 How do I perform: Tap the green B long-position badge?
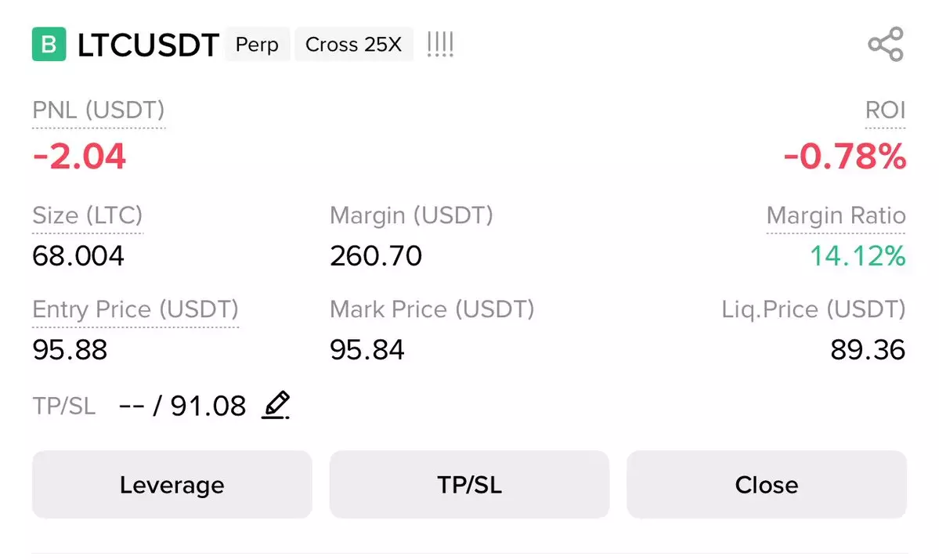pyautogui.click(x=49, y=45)
